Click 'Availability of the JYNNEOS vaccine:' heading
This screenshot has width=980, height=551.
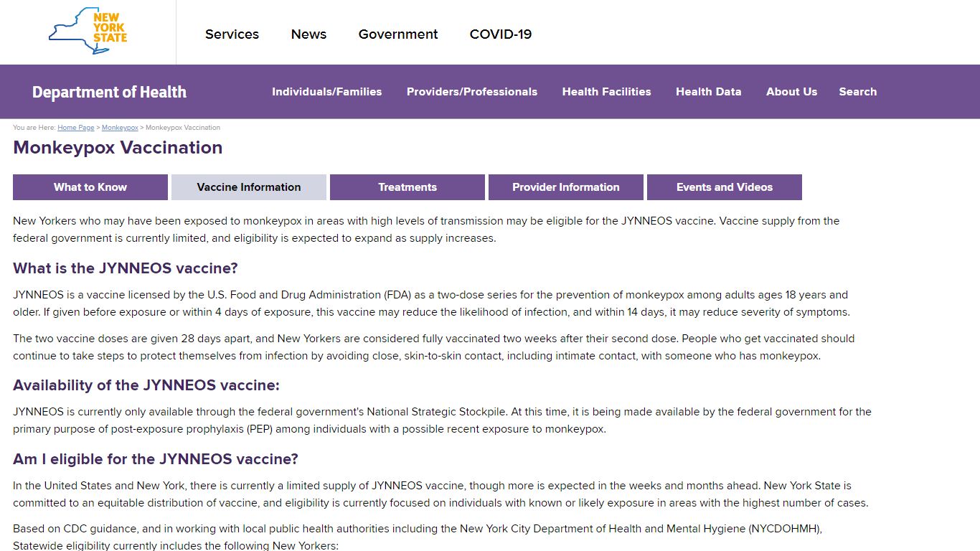tap(146, 385)
